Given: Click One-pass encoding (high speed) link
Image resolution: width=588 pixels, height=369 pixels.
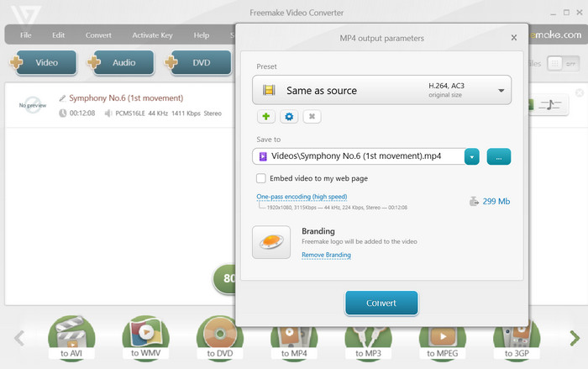Looking at the screenshot, I should click(302, 197).
